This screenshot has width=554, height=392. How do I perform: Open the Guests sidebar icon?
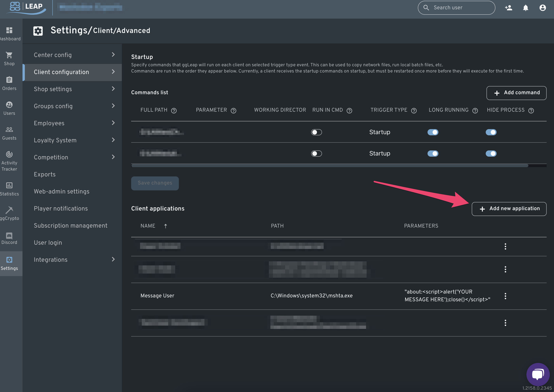point(9,129)
